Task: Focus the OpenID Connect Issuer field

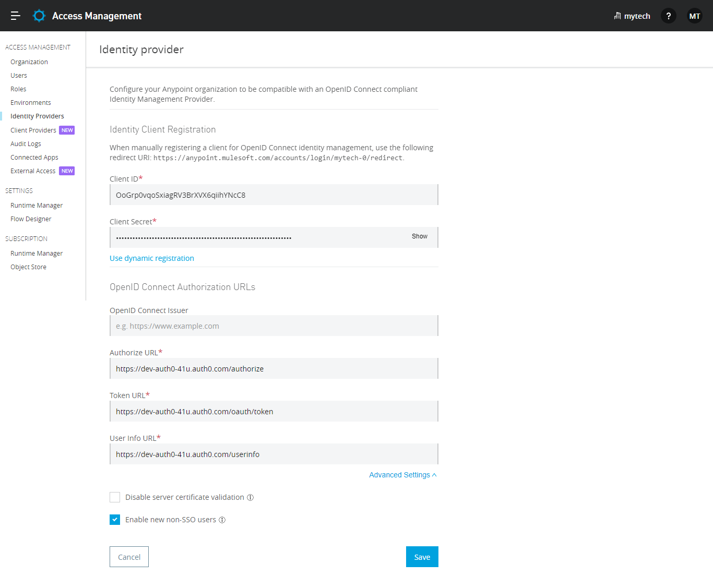Action: pyautogui.click(x=274, y=326)
